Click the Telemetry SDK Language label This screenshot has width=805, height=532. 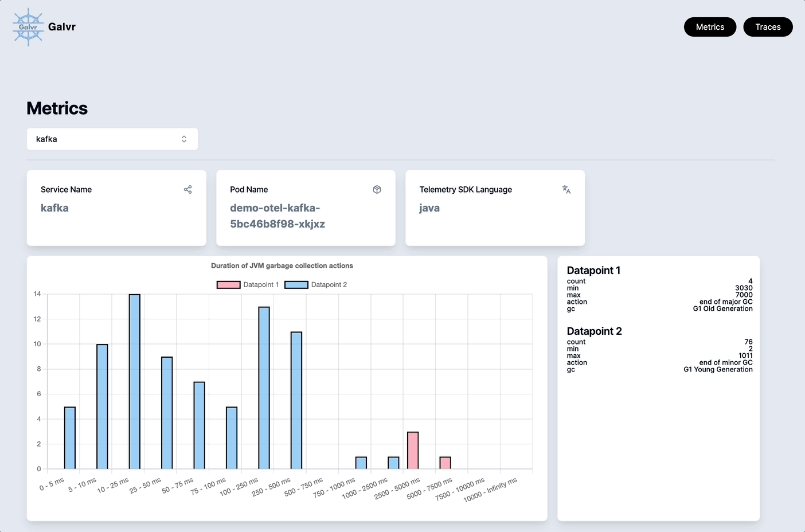[x=466, y=190]
